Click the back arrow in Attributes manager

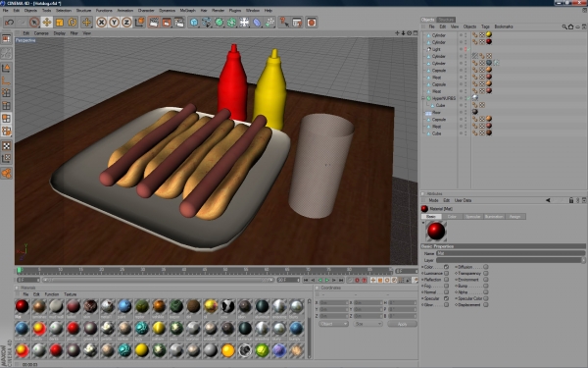pyautogui.click(x=548, y=200)
